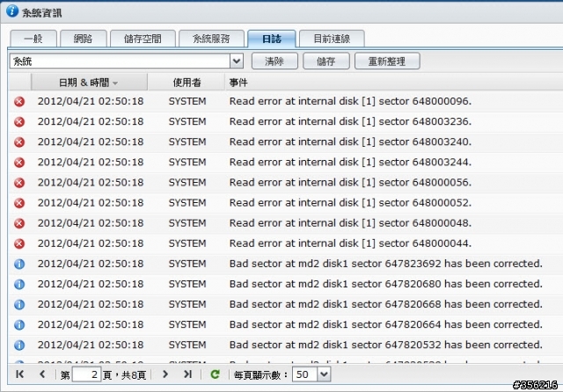The height and width of the screenshot is (392, 563).
Task: Click info icon for sector 647823692 row
Action: point(19,264)
